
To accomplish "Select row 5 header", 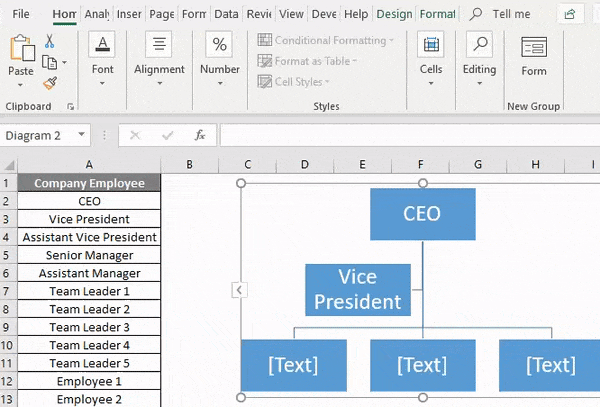I will pyautogui.click(x=8, y=255).
